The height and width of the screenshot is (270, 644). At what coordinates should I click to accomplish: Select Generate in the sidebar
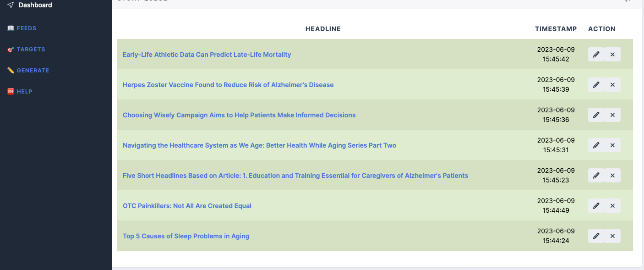(x=33, y=71)
